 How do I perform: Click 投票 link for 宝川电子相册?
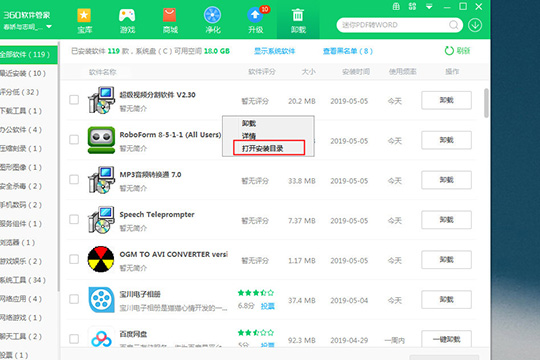pos(268,306)
